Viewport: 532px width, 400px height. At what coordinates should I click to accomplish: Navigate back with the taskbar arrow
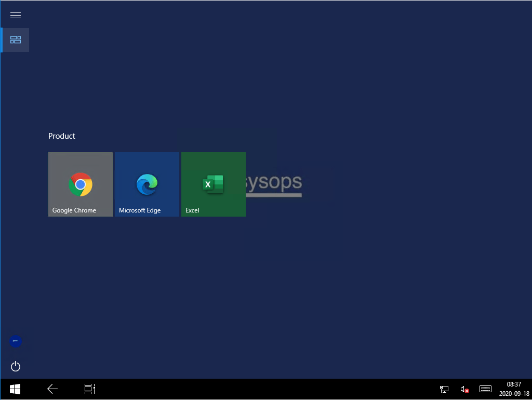coord(52,389)
